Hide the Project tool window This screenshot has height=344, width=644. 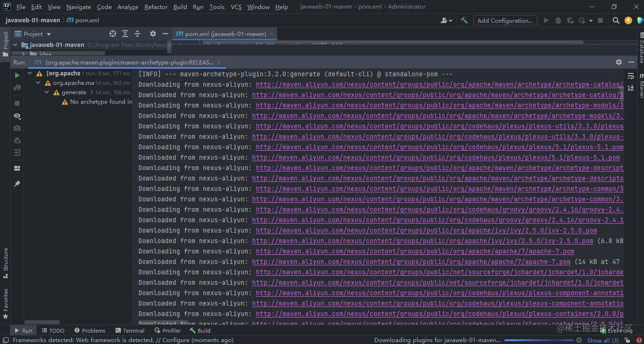[x=165, y=34]
